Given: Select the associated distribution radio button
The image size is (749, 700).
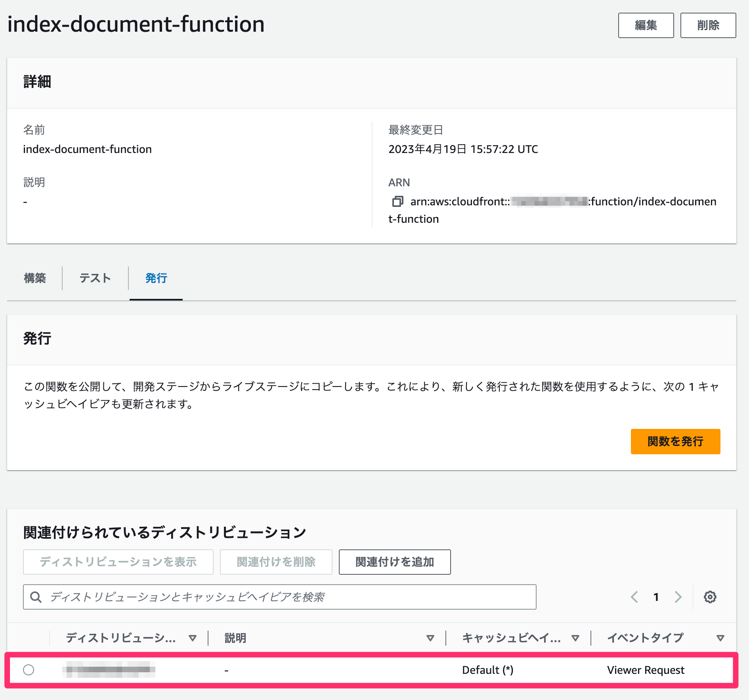Looking at the screenshot, I should pos(29,670).
